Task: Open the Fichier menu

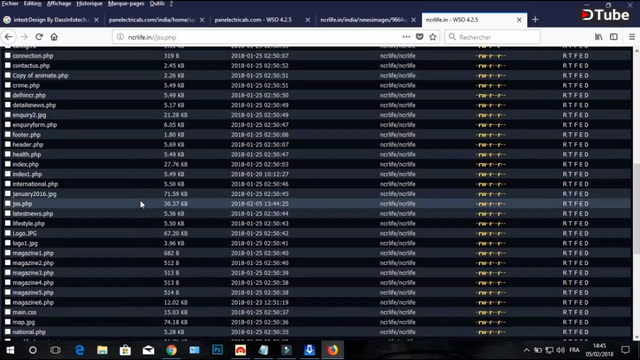Action: (x=10, y=3)
